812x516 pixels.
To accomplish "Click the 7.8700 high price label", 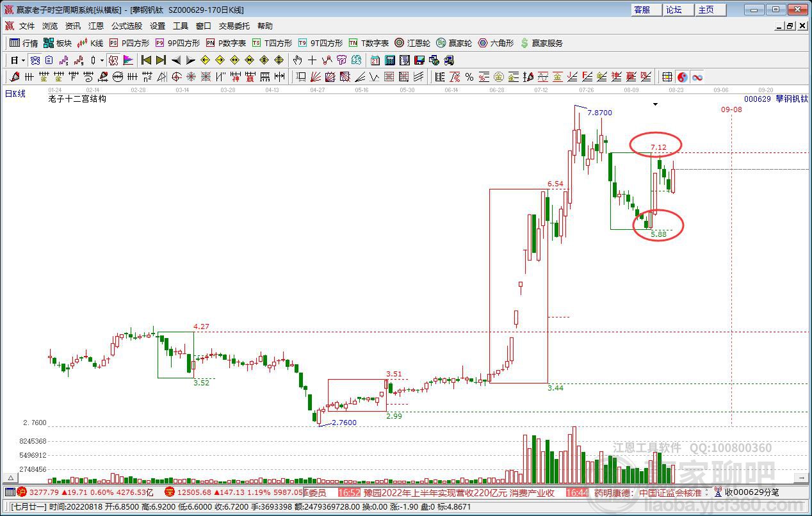I will [600, 113].
